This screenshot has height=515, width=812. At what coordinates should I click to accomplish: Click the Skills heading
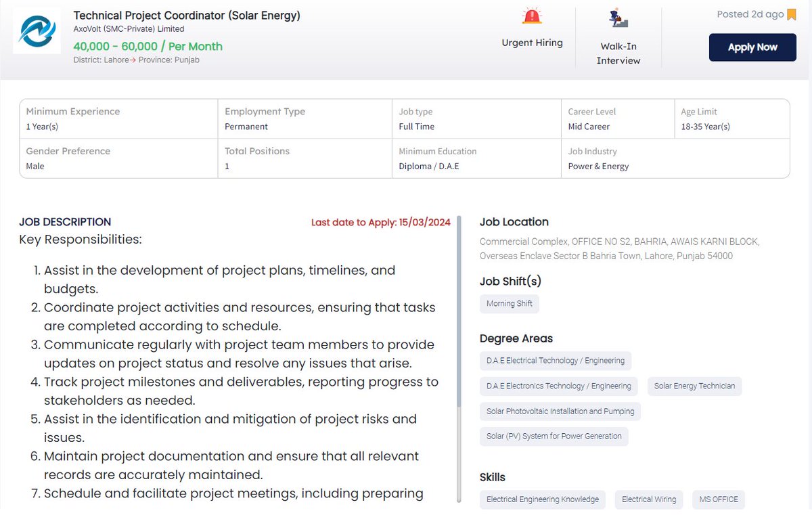(x=493, y=477)
